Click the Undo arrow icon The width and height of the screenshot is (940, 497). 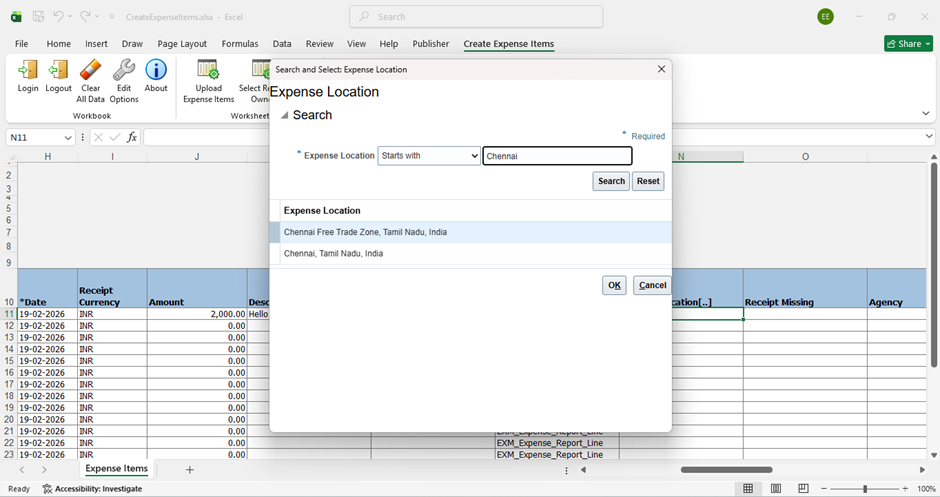pos(58,17)
